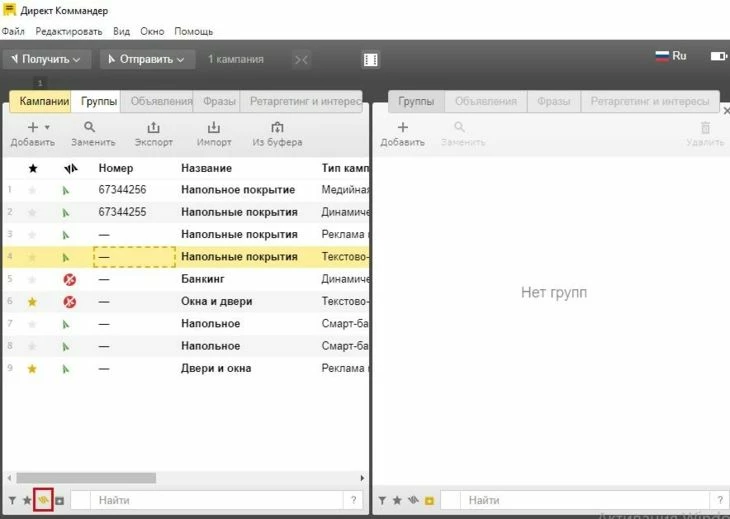Toggle the star in row 3 Напольные покрытия
Image resolution: width=730 pixels, height=519 pixels.
click(32, 235)
